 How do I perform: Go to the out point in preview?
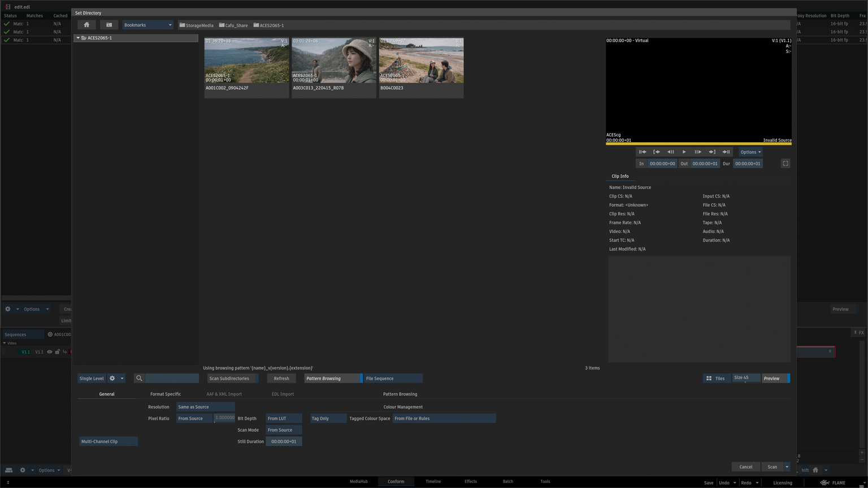[x=712, y=152]
